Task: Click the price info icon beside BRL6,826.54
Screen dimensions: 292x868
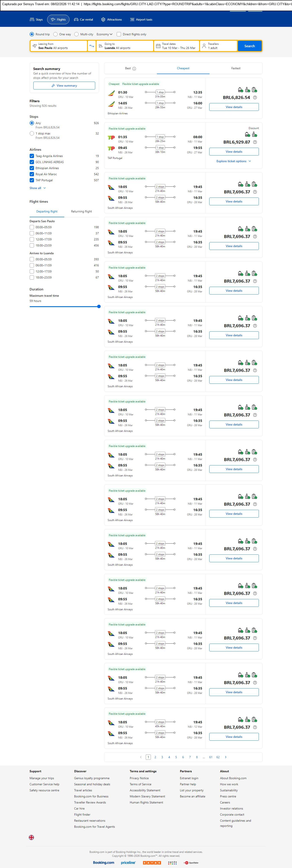Action: (x=255, y=98)
